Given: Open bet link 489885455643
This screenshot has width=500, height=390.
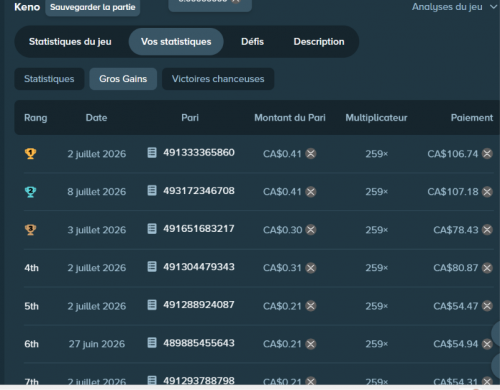Looking at the screenshot, I should click(199, 343).
